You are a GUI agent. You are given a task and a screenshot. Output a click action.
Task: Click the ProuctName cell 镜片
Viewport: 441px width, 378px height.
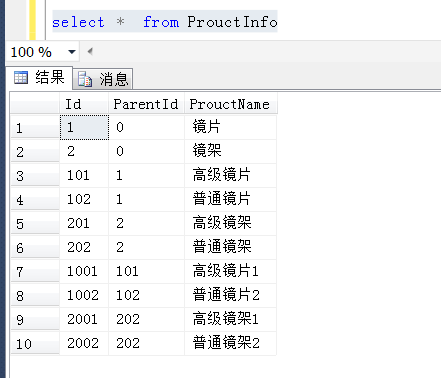tap(230, 127)
